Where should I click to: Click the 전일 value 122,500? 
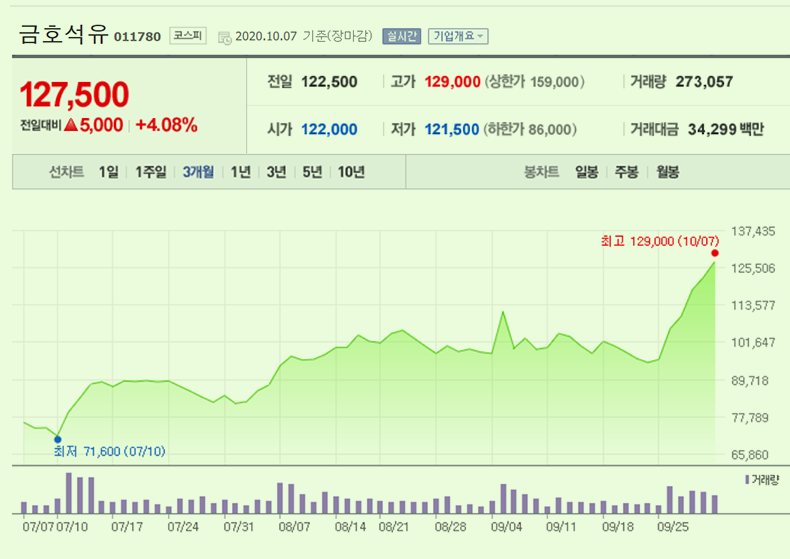tap(329, 82)
